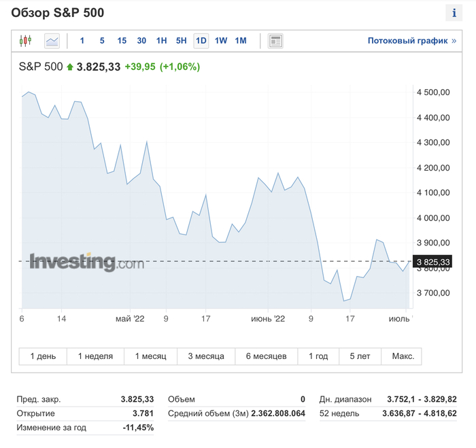
Task: Click the news overlay icon in toolbar
Action: click(275, 41)
